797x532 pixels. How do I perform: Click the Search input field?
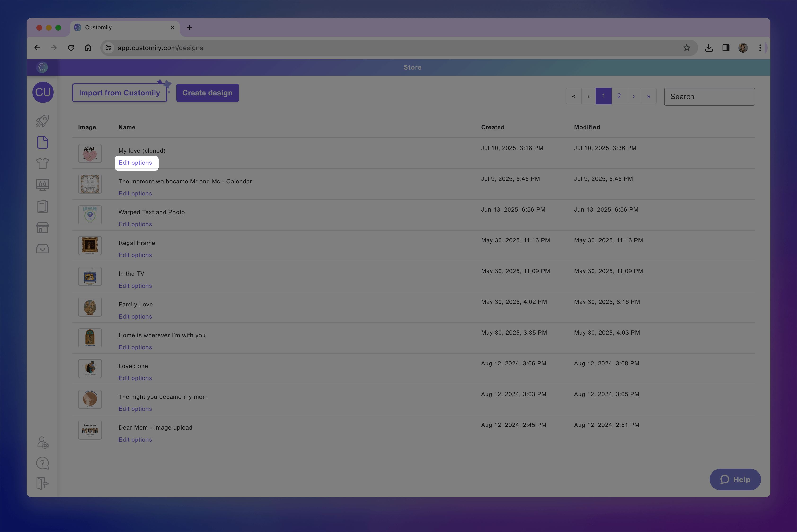(709, 97)
